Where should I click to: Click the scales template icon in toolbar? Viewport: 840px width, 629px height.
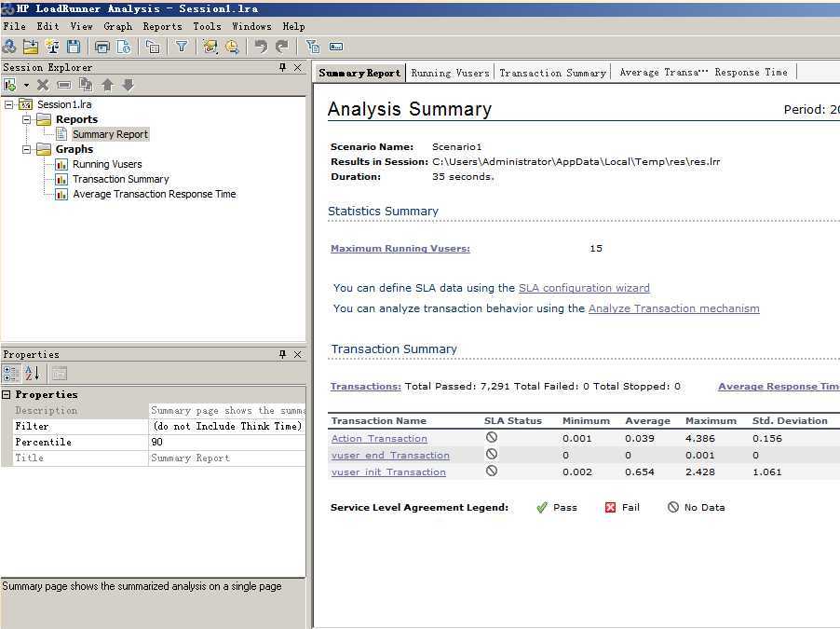click(52, 47)
